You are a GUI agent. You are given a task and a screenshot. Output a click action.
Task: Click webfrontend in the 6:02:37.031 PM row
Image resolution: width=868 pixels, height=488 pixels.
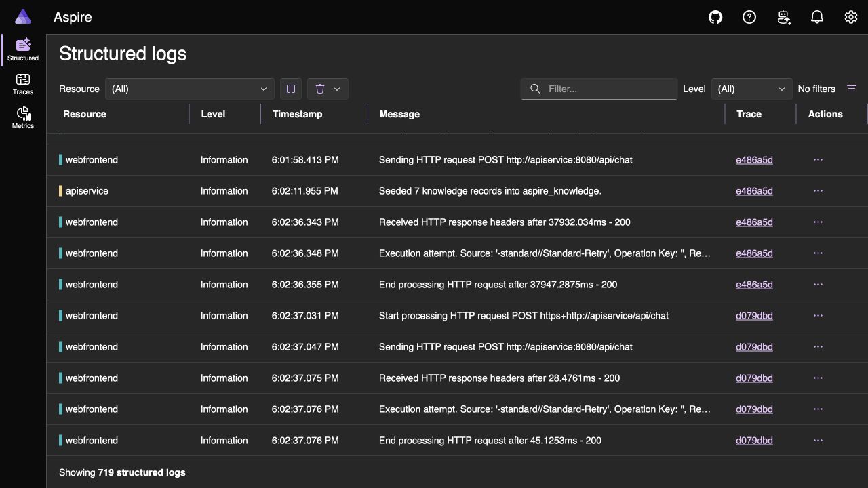92,316
